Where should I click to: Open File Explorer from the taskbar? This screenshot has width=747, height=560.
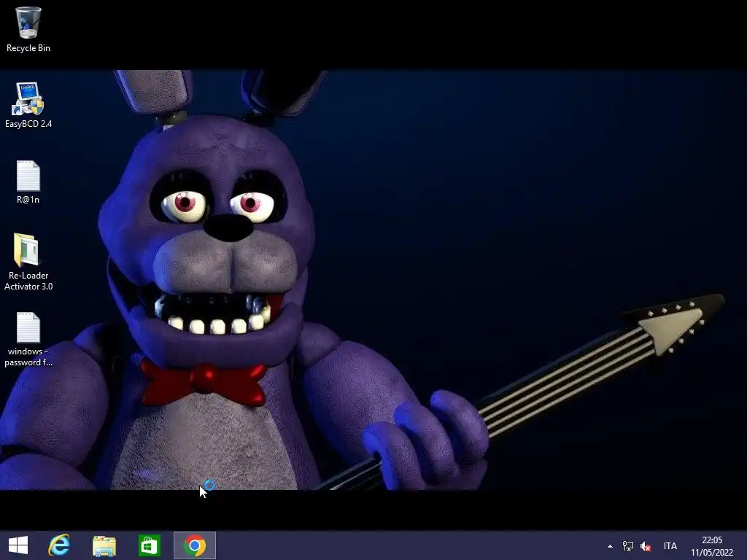coord(104,545)
